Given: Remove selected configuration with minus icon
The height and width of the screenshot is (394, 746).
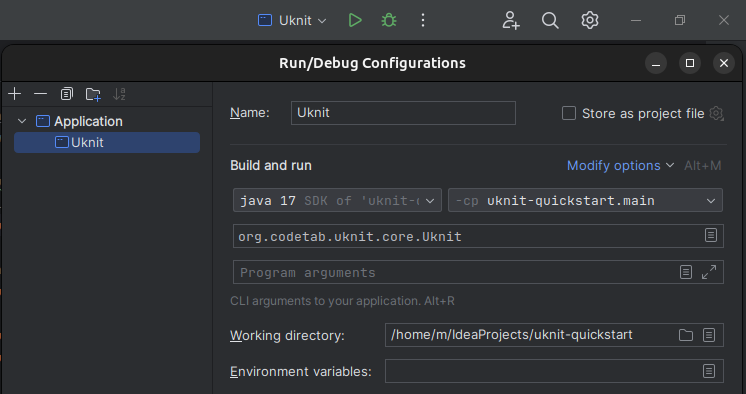Looking at the screenshot, I should point(40,94).
